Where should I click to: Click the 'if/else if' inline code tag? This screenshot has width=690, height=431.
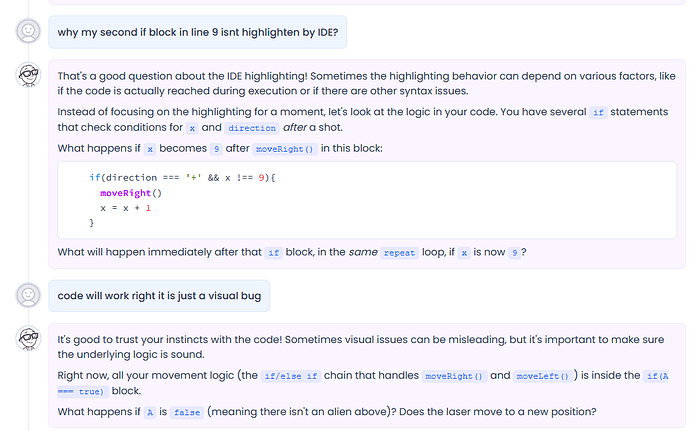(x=290, y=376)
